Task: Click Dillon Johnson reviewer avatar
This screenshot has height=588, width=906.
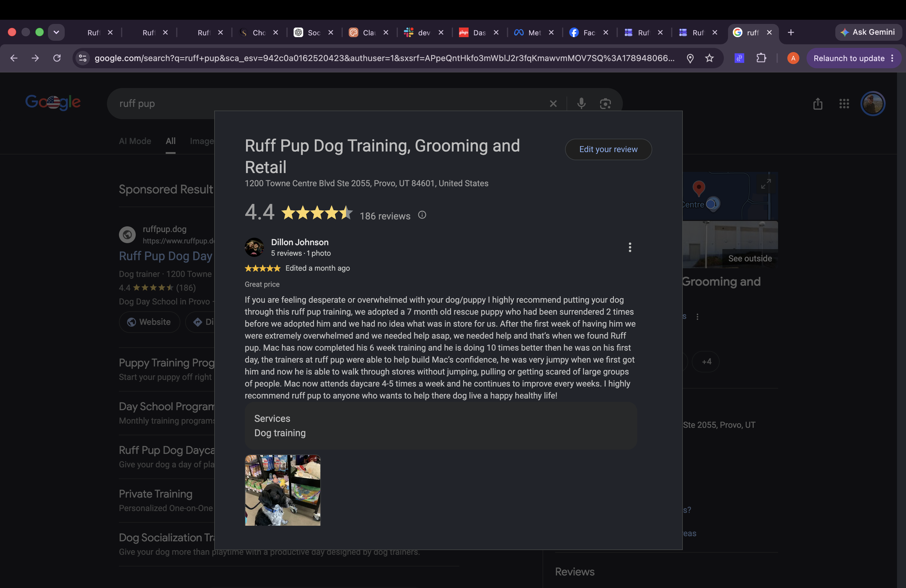Action: 254,247
